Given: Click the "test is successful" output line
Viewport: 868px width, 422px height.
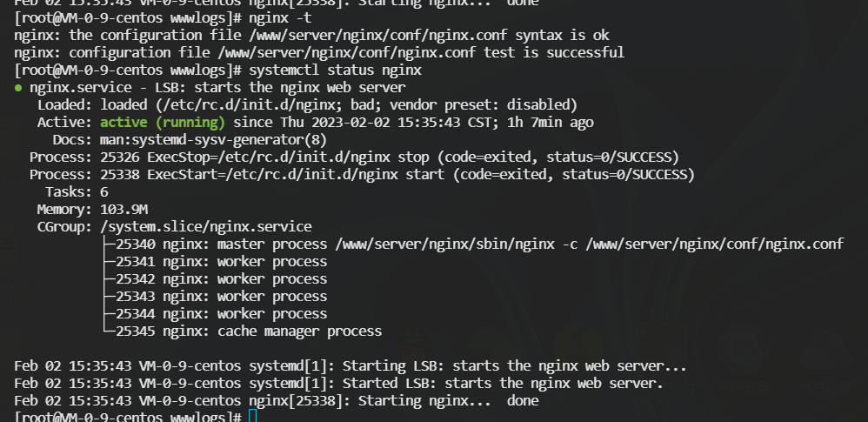Looking at the screenshot, I should (x=319, y=52).
